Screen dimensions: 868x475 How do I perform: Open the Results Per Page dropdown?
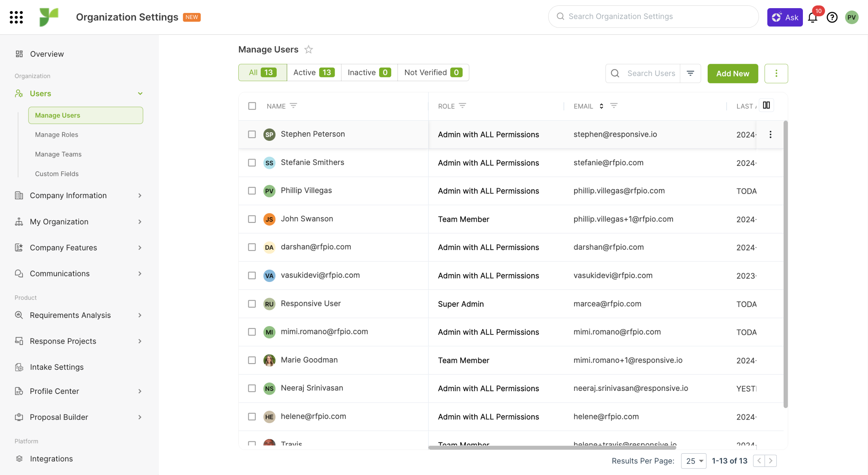(693, 461)
